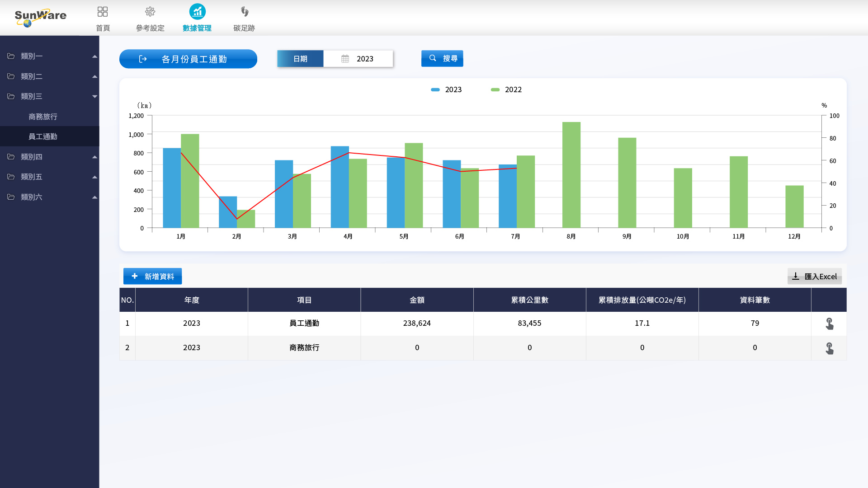Click the home grid icon
Viewport: 868px width, 488px height.
tap(103, 12)
